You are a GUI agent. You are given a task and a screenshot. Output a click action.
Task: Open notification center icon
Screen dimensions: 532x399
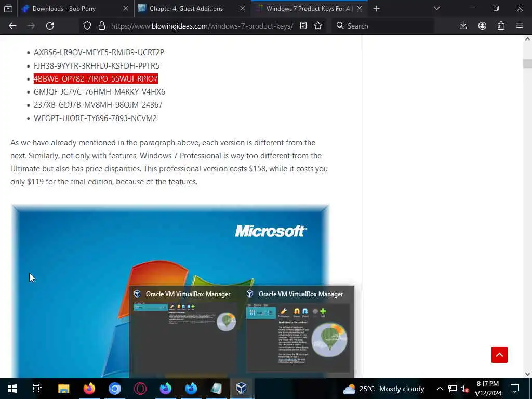[x=515, y=389]
